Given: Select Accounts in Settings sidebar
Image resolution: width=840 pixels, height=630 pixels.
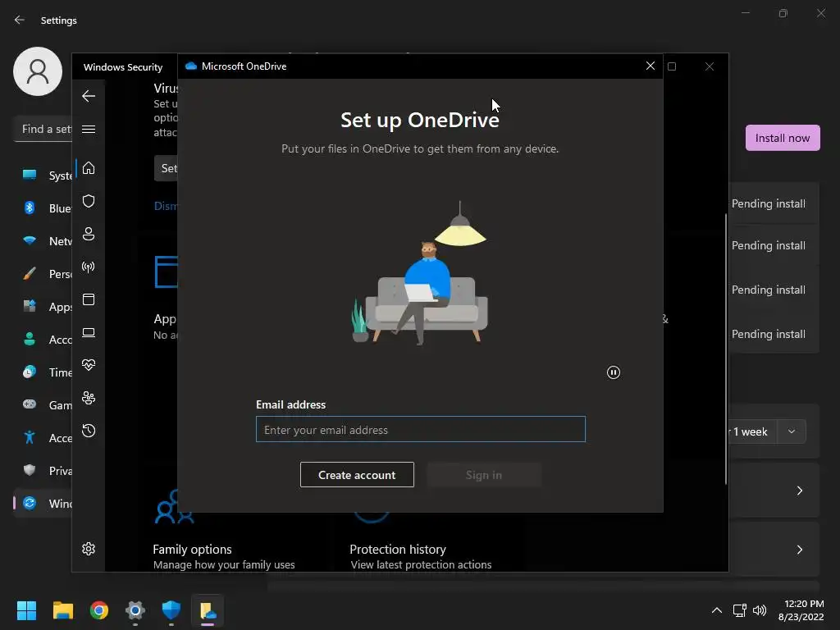Looking at the screenshot, I should coord(44,339).
